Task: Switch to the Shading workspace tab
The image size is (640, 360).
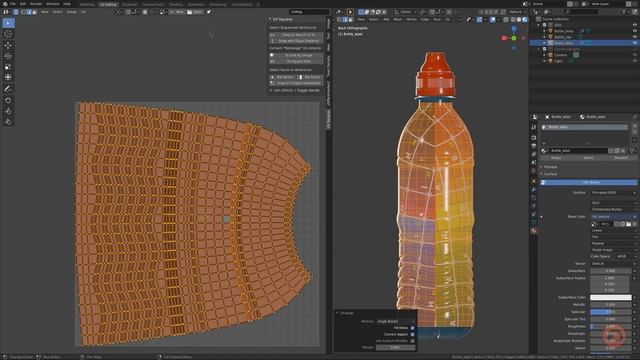Action: pyautogui.click(x=176, y=4)
